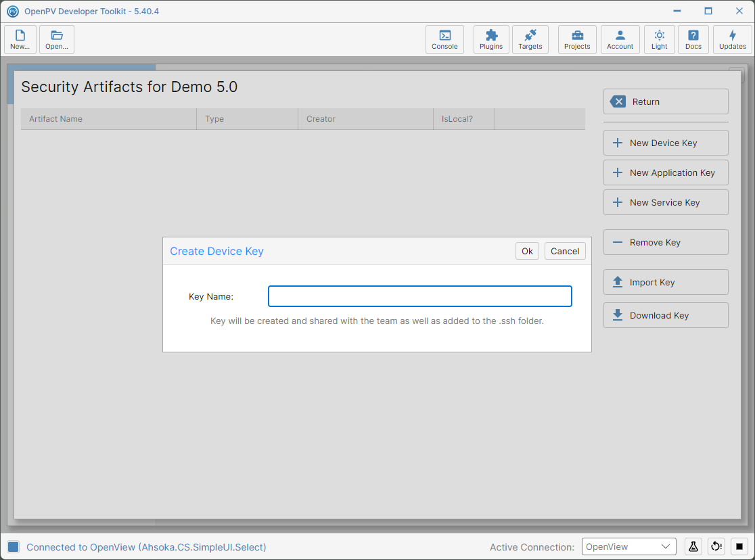
Task: Switch theme with the Light icon
Action: [x=660, y=39]
